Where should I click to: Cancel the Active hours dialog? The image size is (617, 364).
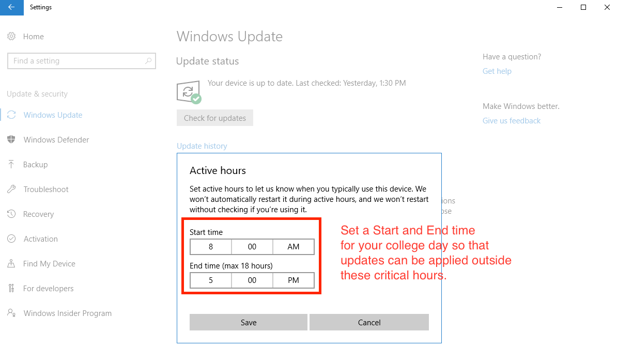point(369,322)
